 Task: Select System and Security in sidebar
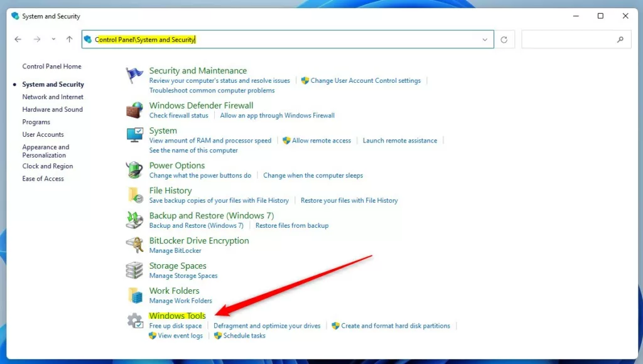53,85
